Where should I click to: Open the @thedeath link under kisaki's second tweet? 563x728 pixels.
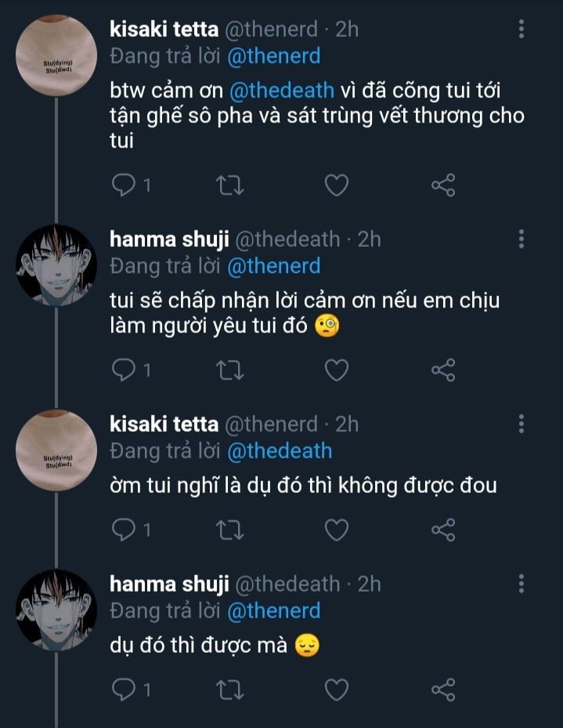pos(280,451)
